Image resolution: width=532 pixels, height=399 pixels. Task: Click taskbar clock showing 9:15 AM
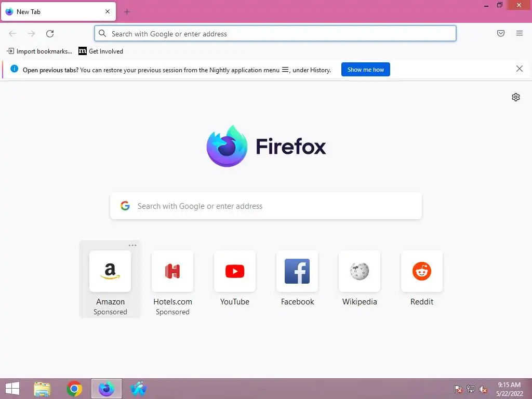(x=509, y=389)
